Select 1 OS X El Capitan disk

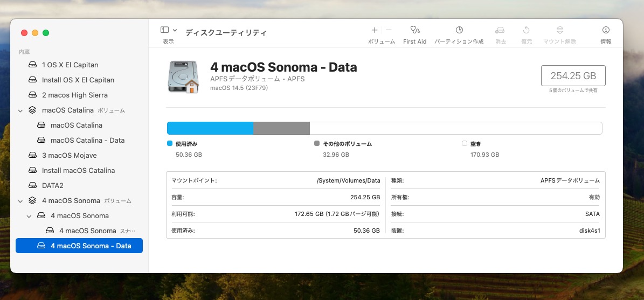click(70, 65)
